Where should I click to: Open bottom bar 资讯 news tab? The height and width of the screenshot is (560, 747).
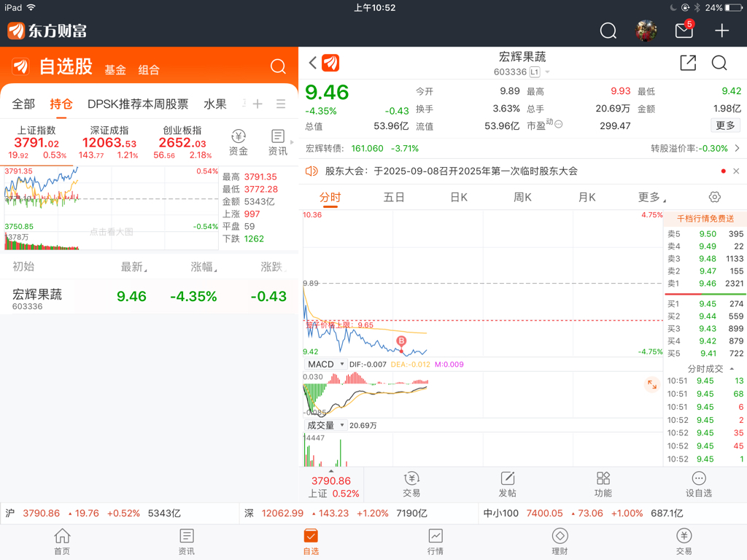(x=186, y=542)
